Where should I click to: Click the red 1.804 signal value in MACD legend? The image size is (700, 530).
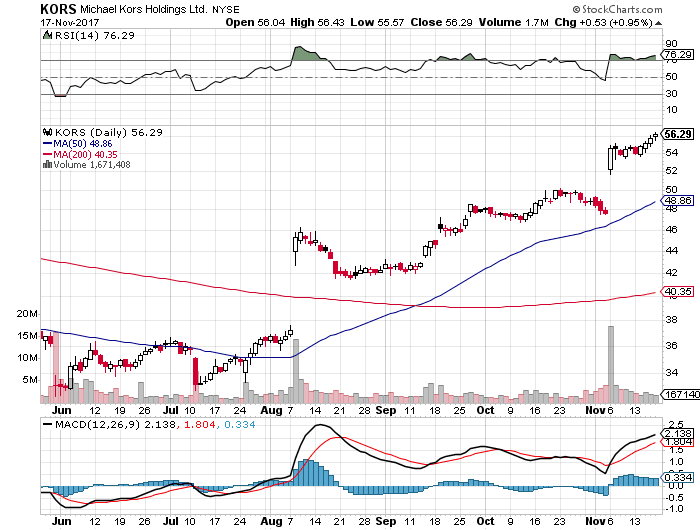click(x=200, y=425)
